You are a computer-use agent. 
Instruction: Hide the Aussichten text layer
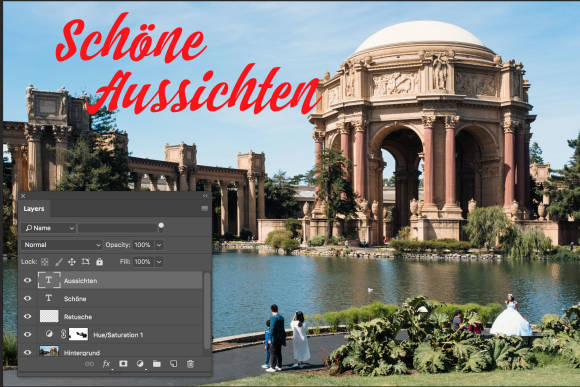click(27, 280)
